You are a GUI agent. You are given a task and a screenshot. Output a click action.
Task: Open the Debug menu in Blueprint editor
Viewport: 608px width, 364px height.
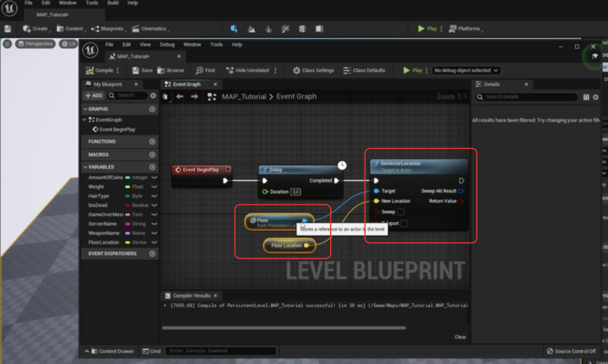(x=167, y=45)
